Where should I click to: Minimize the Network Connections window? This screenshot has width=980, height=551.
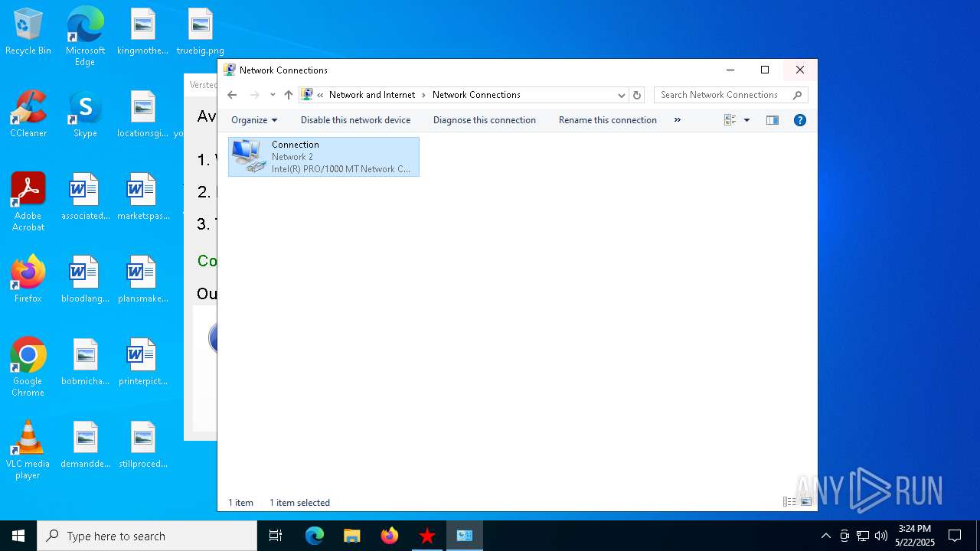(x=730, y=70)
